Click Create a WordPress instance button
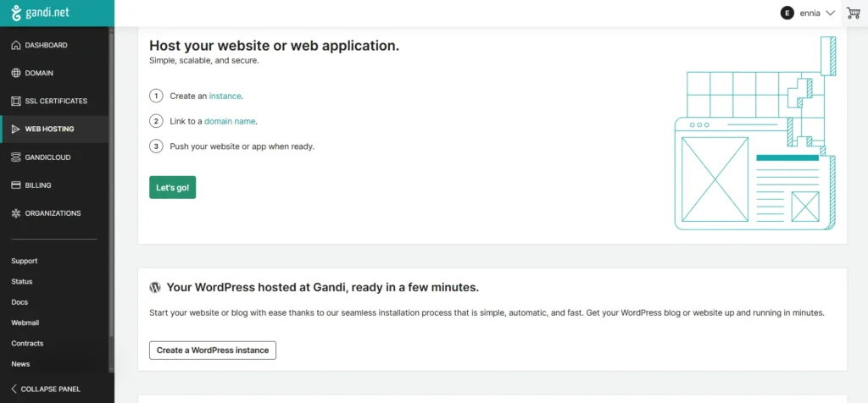Image resolution: width=868 pixels, height=403 pixels. point(213,351)
